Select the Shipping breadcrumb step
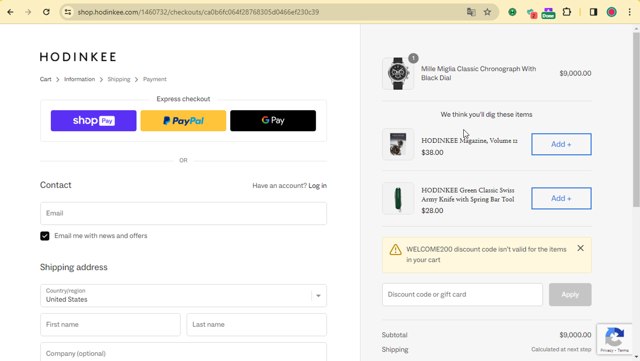 [x=119, y=79]
